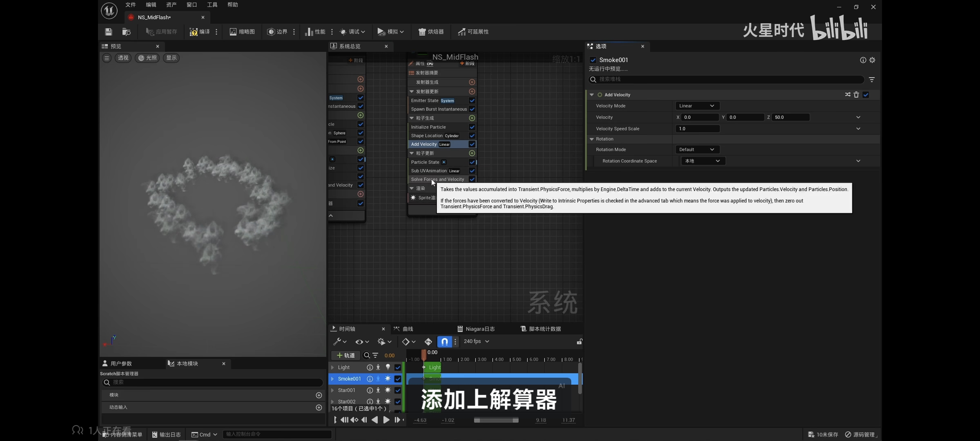Add module with plus next to 粒子更新
Screen dimensions: 980x441
[472, 153]
